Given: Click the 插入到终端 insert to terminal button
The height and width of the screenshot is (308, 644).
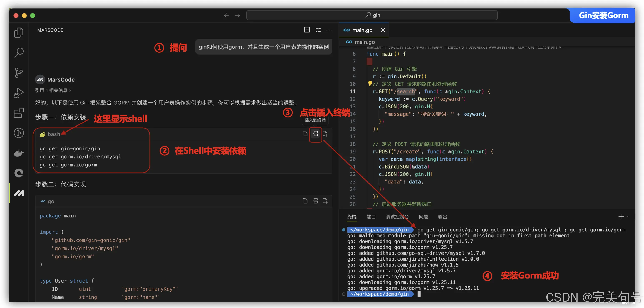Looking at the screenshot, I should (315, 133).
